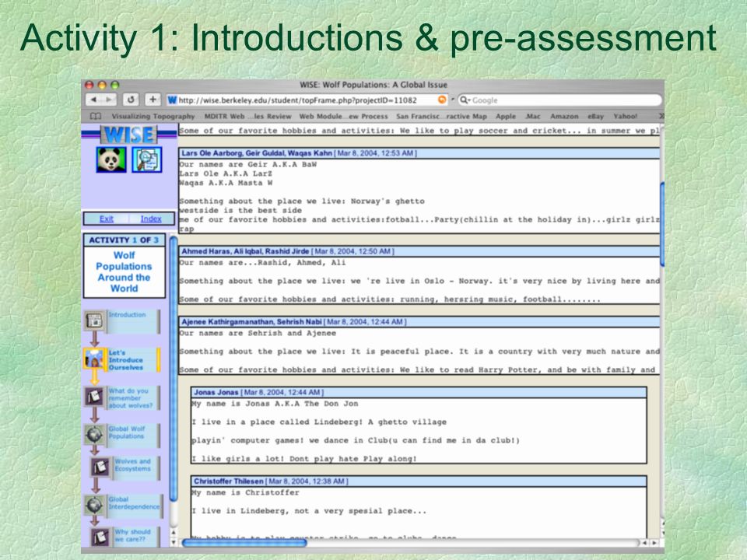Viewport: 747px width, 560px height.
Task: Click Let's Introduce Ourselves step icon
Action: (94, 359)
